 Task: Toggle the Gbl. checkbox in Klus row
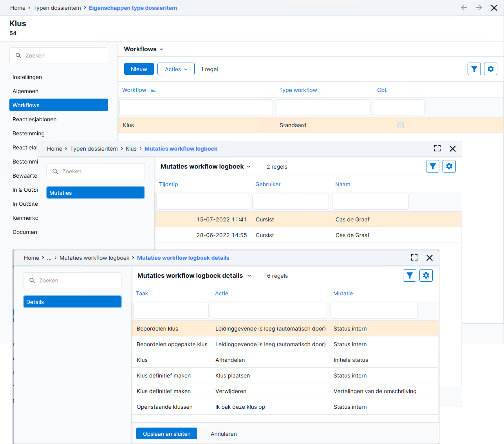tap(401, 125)
